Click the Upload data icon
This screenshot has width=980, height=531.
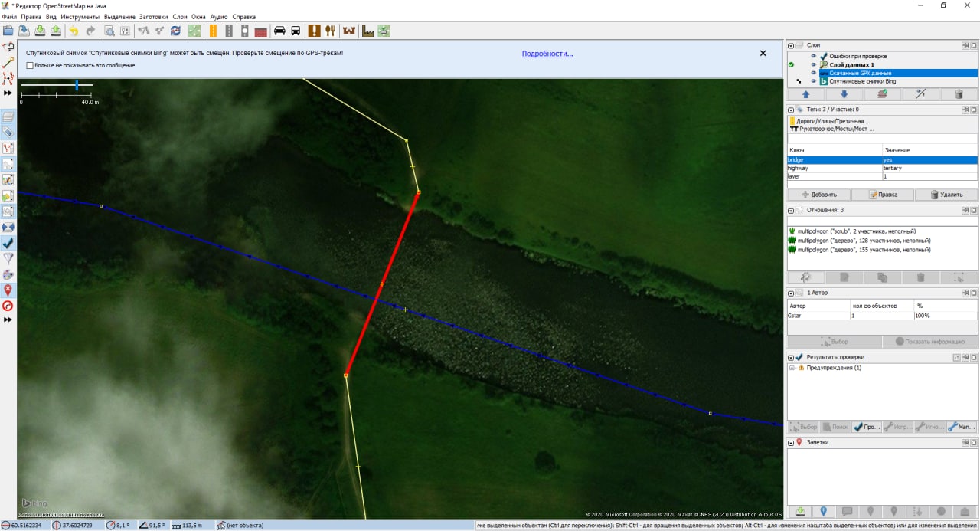[56, 31]
